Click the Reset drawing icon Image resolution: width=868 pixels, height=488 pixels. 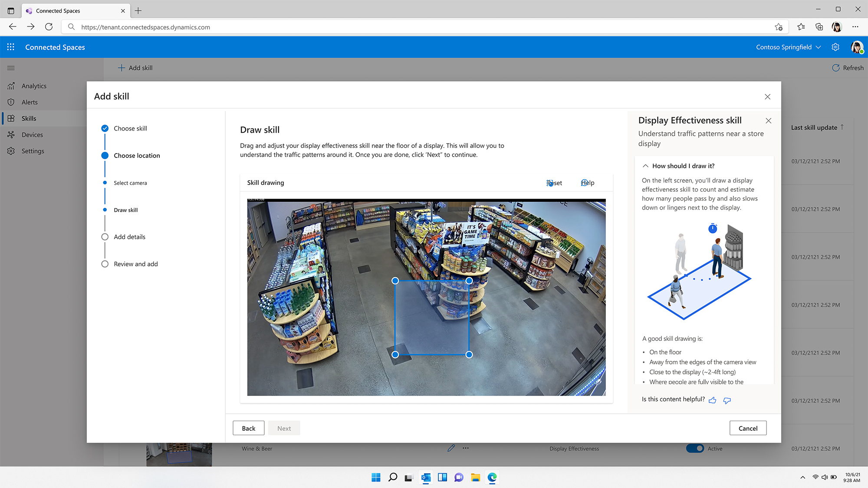coord(550,183)
